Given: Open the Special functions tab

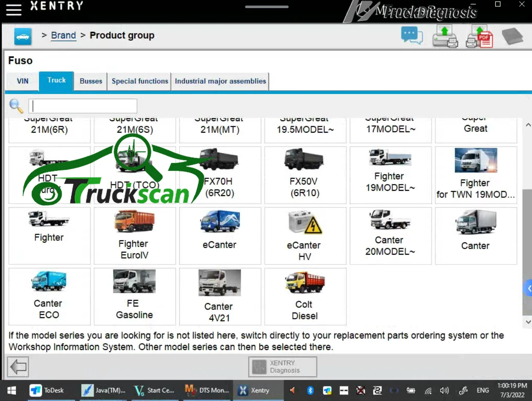Looking at the screenshot, I should tap(140, 81).
